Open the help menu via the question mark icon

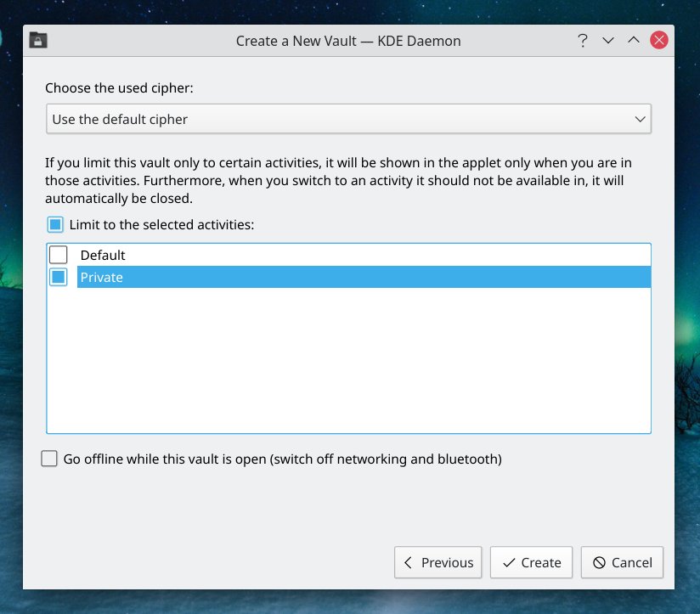tap(583, 40)
